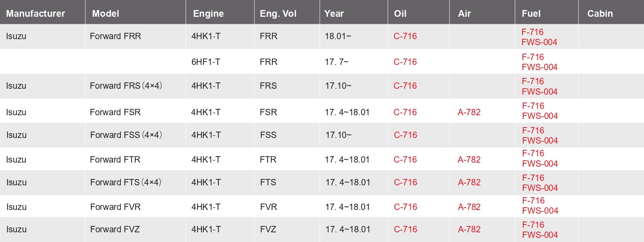This screenshot has height=242, width=644.
Task: Open A-782 air filter in Forward FSR row
Action: point(469,112)
